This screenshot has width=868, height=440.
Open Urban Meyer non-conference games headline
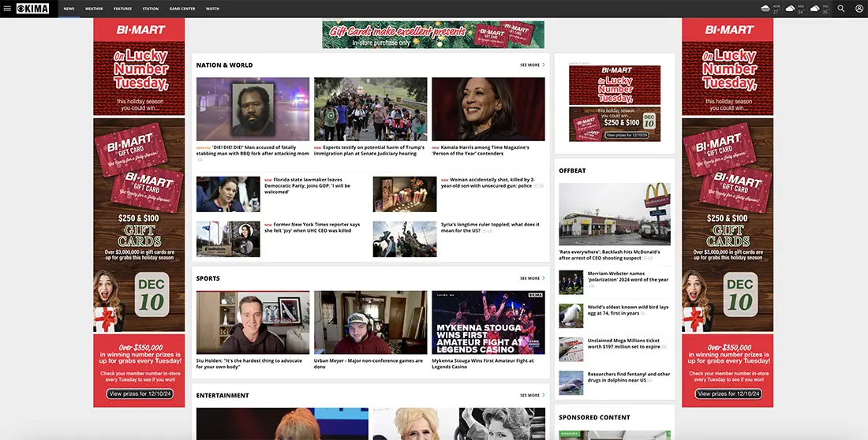click(369, 364)
